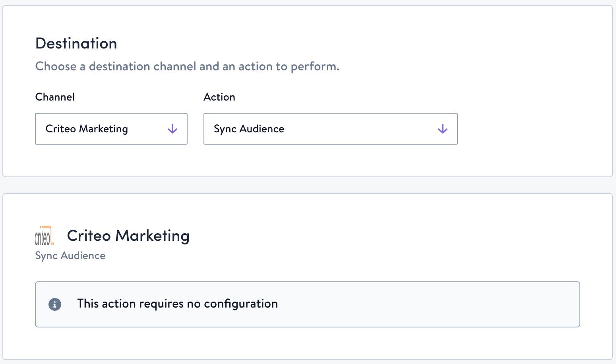The image size is (616, 364).
Task: Click the Sync Audience subtitle under heading
Action: (70, 256)
